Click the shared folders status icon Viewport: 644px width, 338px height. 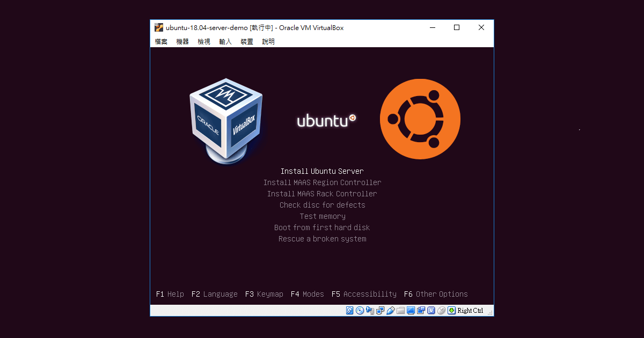pyautogui.click(x=400, y=311)
